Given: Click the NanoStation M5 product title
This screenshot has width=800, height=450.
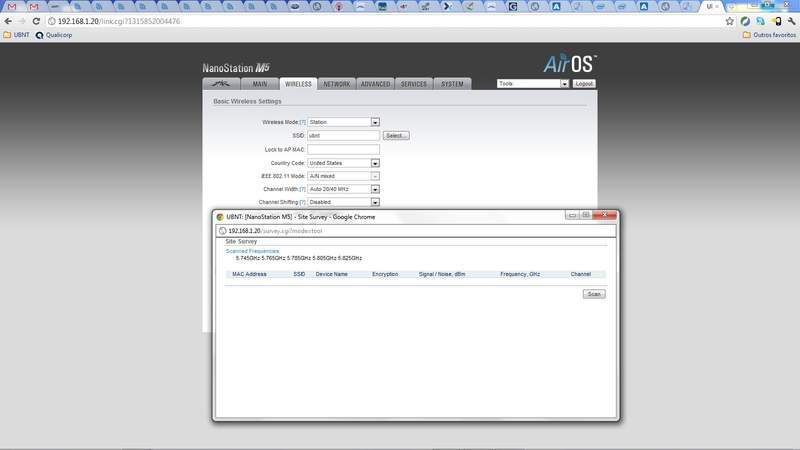Looking at the screenshot, I should 236,68.
